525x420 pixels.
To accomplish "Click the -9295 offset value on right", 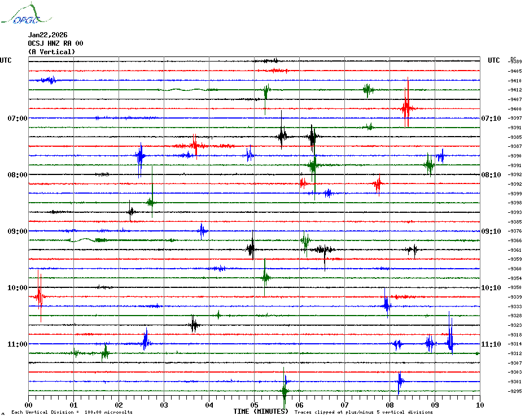I will 515,391.
